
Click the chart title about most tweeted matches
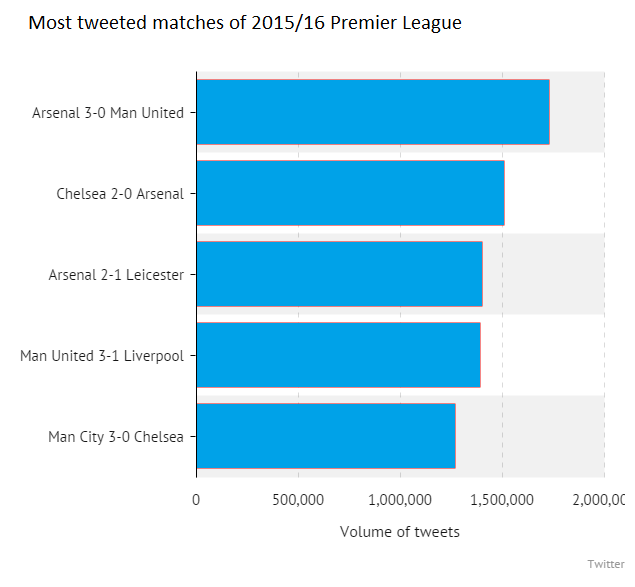pos(245,23)
